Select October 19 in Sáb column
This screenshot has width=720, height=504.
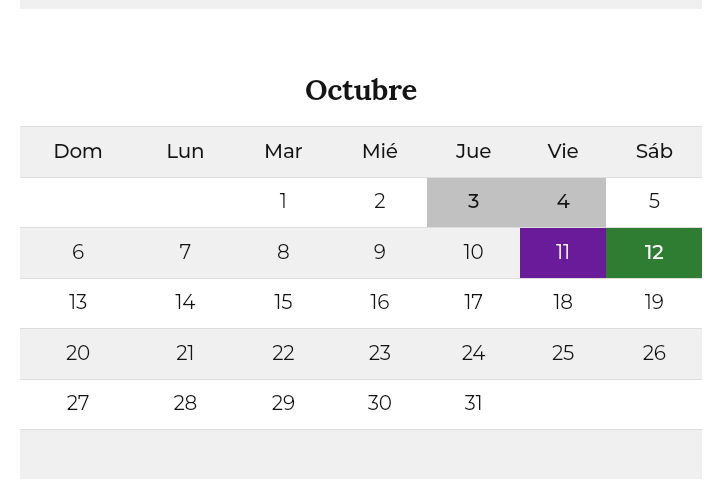tap(654, 303)
